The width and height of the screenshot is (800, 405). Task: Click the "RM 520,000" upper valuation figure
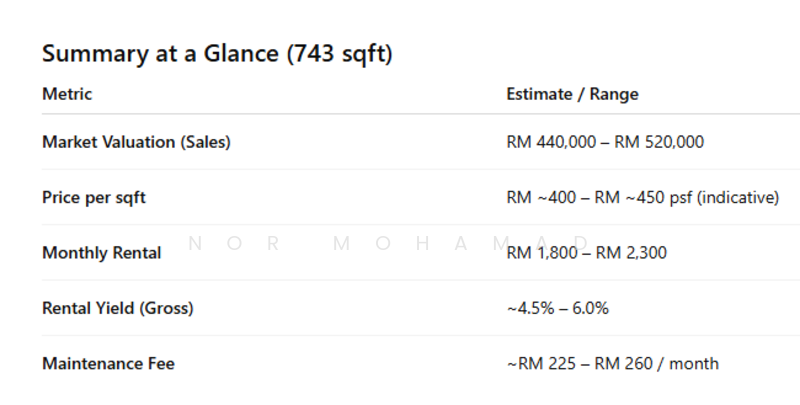click(x=659, y=142)
